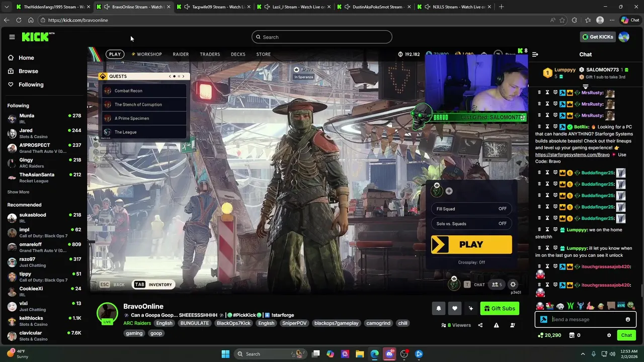The width and height of the screenshot is (644, 362).
Task: Click the 8 Viewers count
Action: pyautogui.click(x=456, y=325)
